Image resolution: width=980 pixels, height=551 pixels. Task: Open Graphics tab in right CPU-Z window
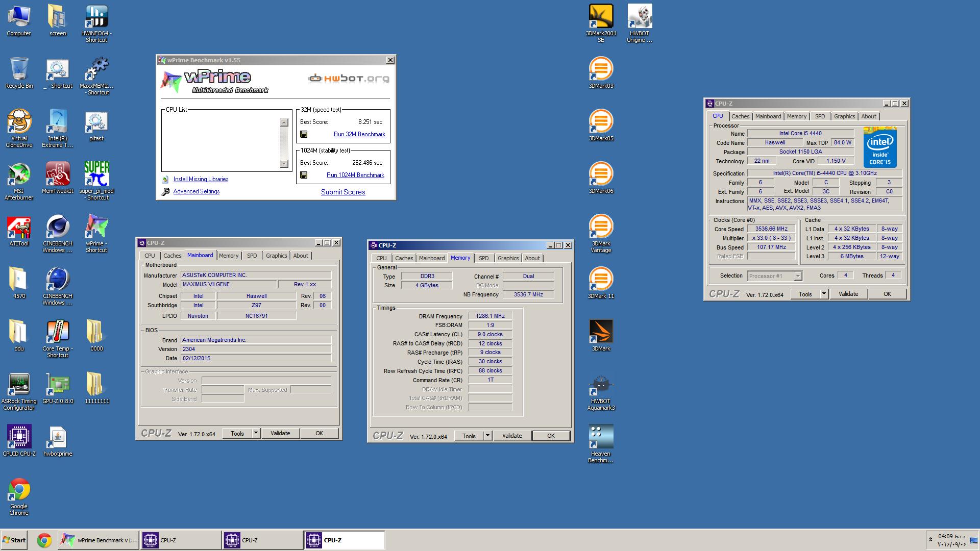[x=844, y=116]
